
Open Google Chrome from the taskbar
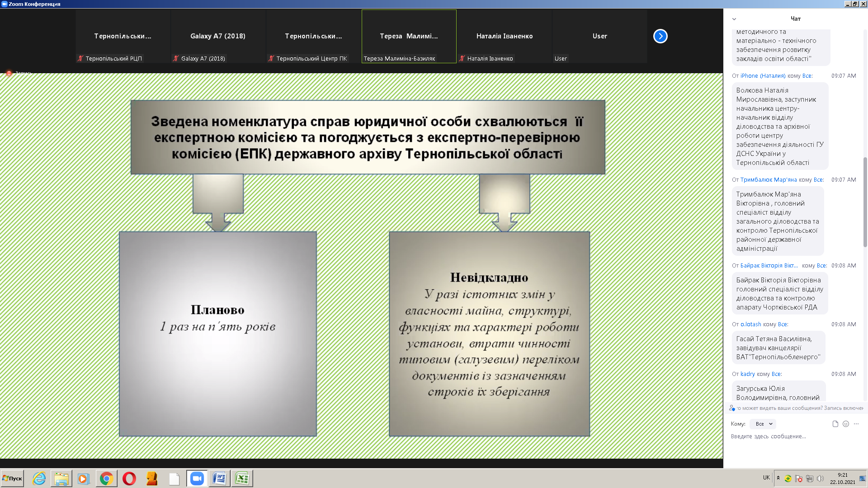click(x=107, y=479)
